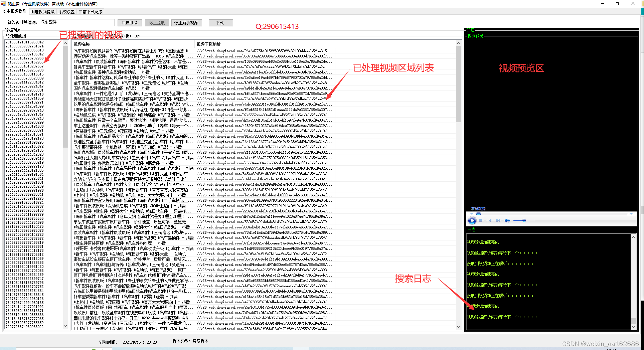Click the stop playback square icon
Image resolution: width=644 pixels, height=350 pixels.
(480, 220)
